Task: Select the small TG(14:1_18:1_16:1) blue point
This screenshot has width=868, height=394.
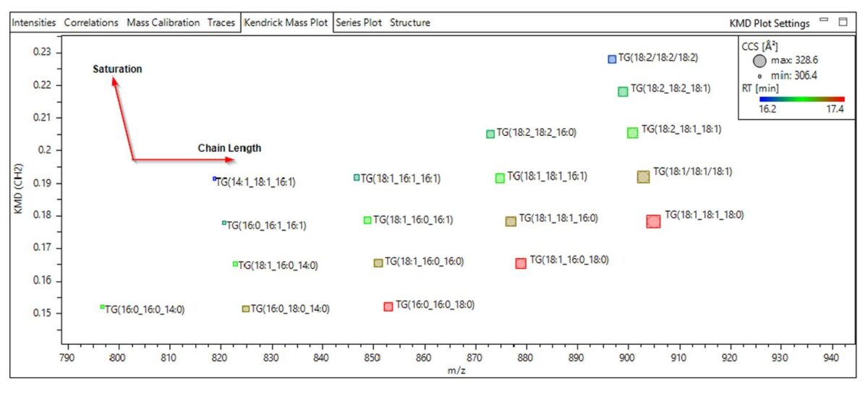Action: [215, 178]
